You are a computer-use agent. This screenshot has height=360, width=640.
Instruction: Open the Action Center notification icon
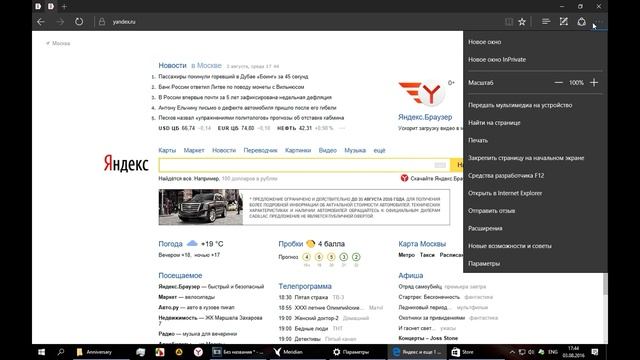pos(595,352)
